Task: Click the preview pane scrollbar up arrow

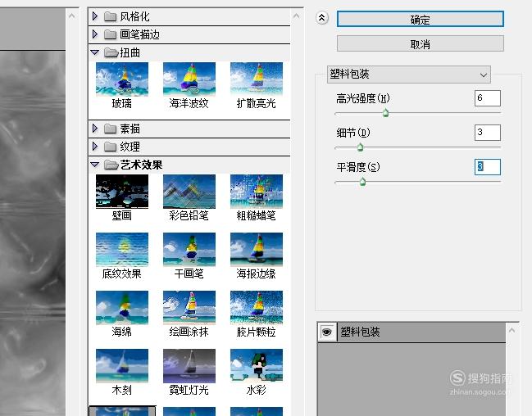Action: [71, 16]
